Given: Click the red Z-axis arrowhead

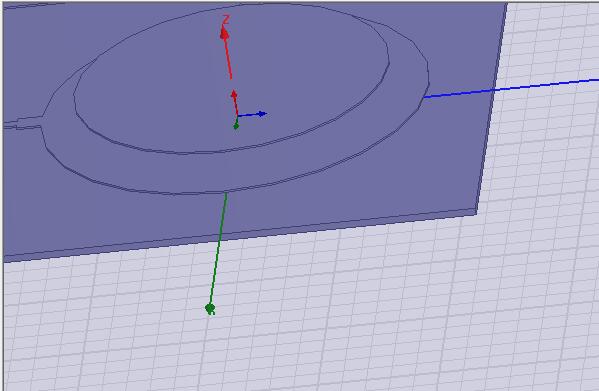Looking at the screenshot, I should [225, 33].
